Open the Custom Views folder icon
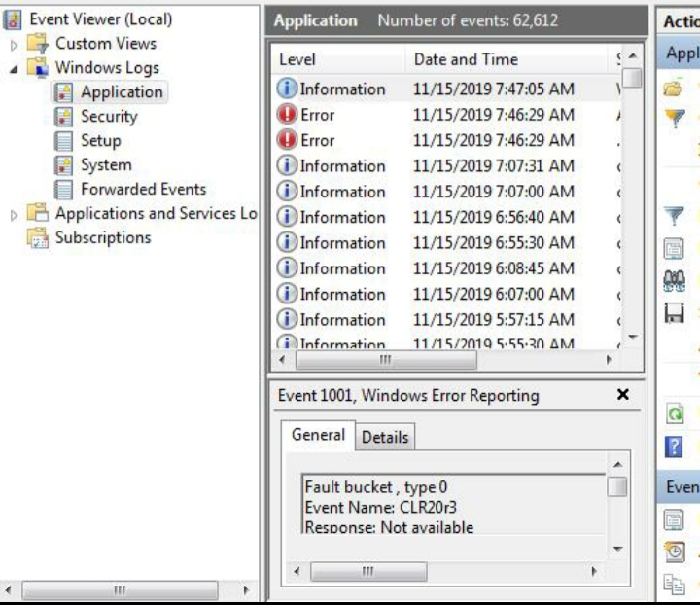700x605 pixels. [37, 44]
